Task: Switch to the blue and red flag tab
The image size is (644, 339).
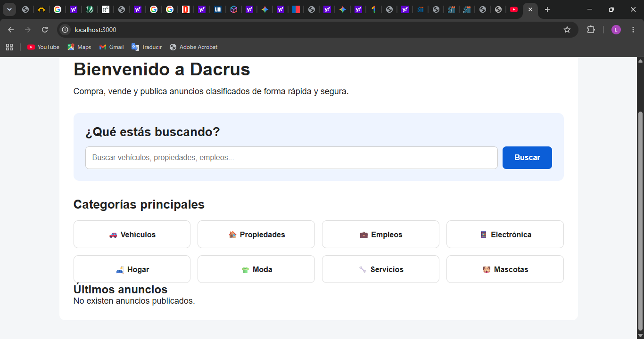Action: tap(296, 9)
